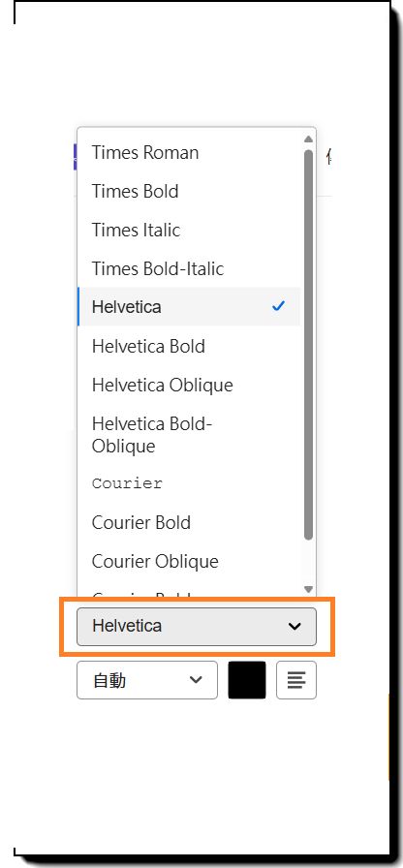Image resolution: width=403 pixels, height=868 pixels.
Task: Collapse the Helvetica font dropdown
Action: (x=197, y=627)
